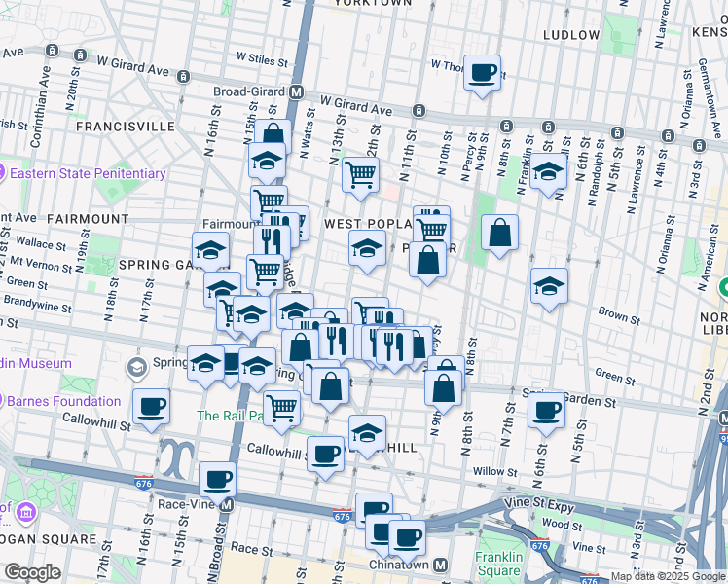Screen dimensions: 728x584
Task: Click the W Stiles St label
Action: [262, 59]
